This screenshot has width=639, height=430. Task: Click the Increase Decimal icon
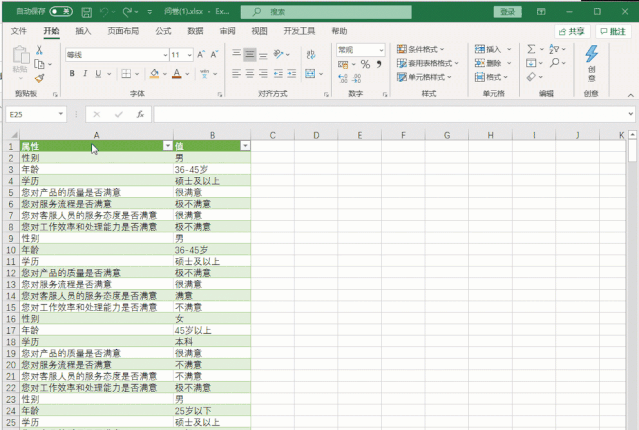(x=343, y=78)
